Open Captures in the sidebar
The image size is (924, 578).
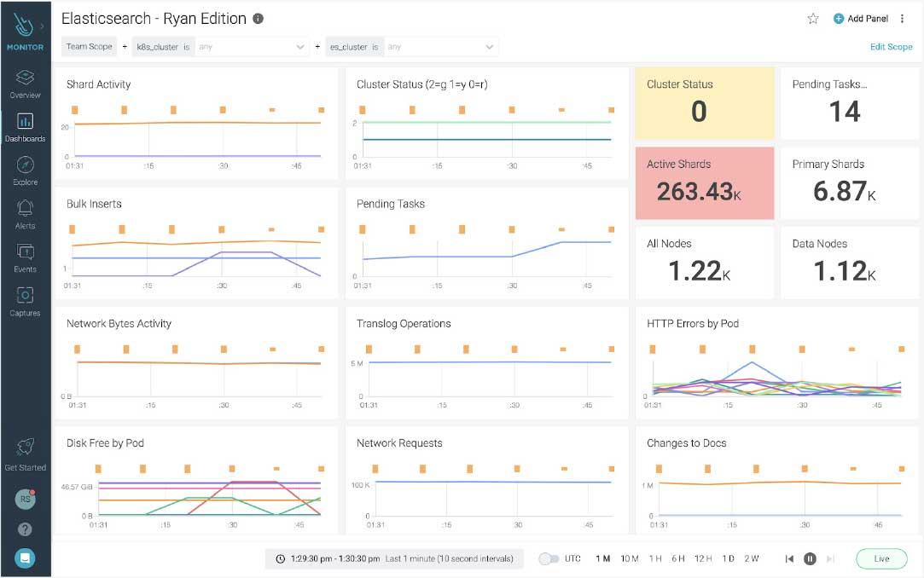[x=25, y=297]
